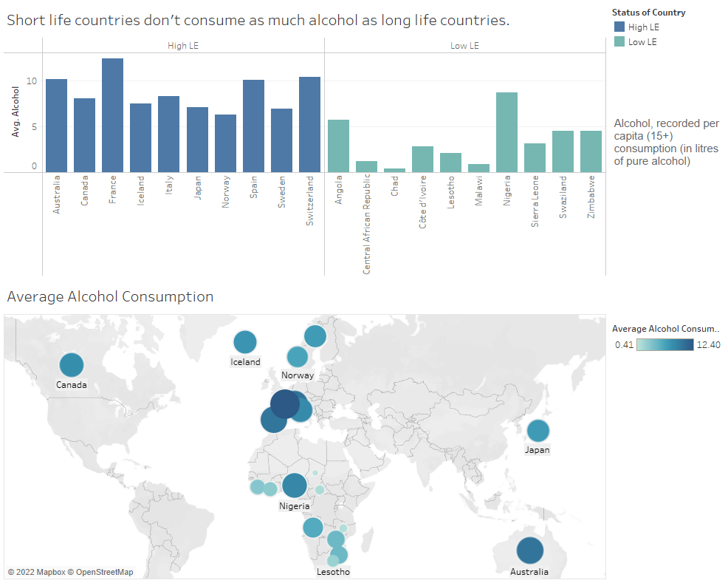Select the Nigeria bar in the Low LE pane
728x583 pixels.
(x=507, y=132)
